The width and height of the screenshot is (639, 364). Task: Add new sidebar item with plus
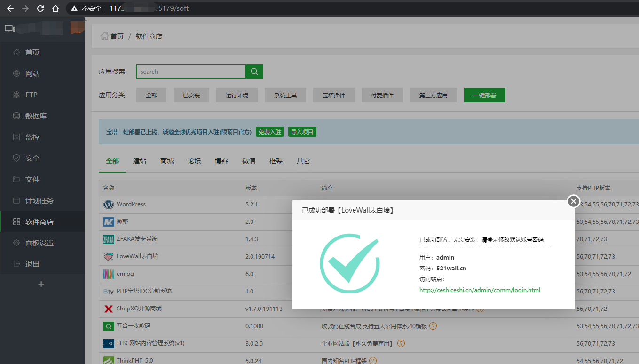(x=41, y=284)
